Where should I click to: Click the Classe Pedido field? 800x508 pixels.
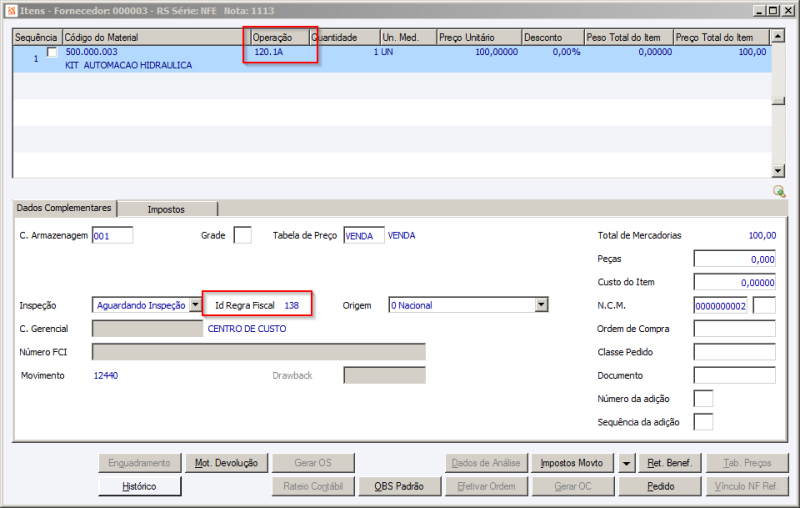[734, 352]
